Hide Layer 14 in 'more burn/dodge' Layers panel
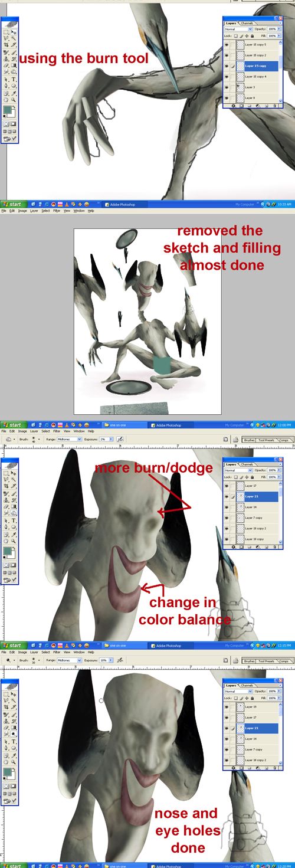Image resolution: width=295 pixels, height=868 pixels. (x=227, y=507)
